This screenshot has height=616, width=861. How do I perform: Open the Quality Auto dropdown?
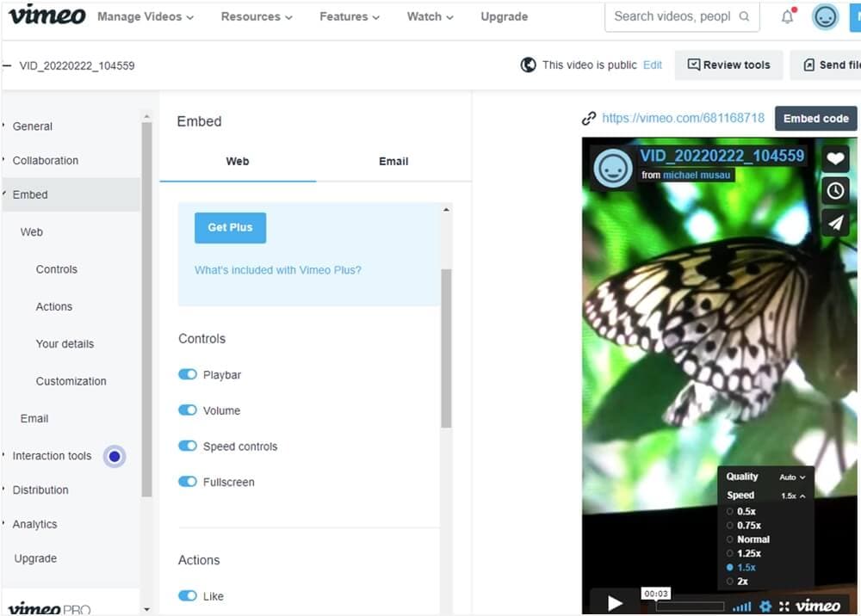pyautogui.click(x=792, y=477)
